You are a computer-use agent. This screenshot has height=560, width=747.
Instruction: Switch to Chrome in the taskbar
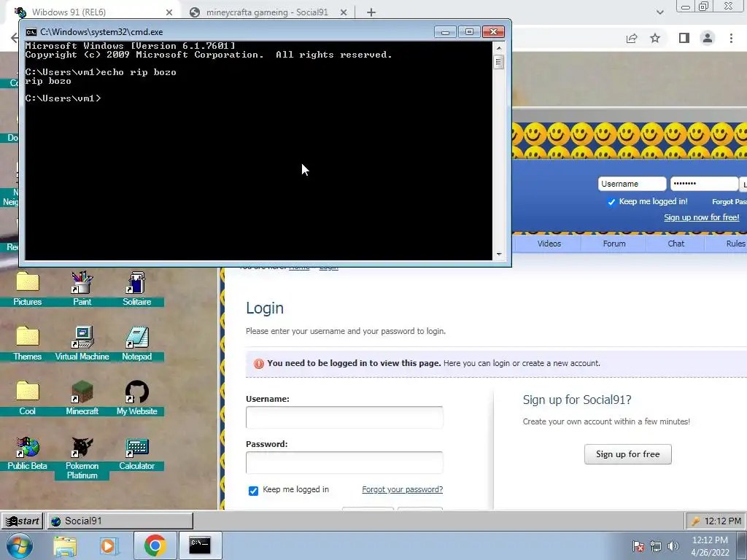click(x=155, y=545)
